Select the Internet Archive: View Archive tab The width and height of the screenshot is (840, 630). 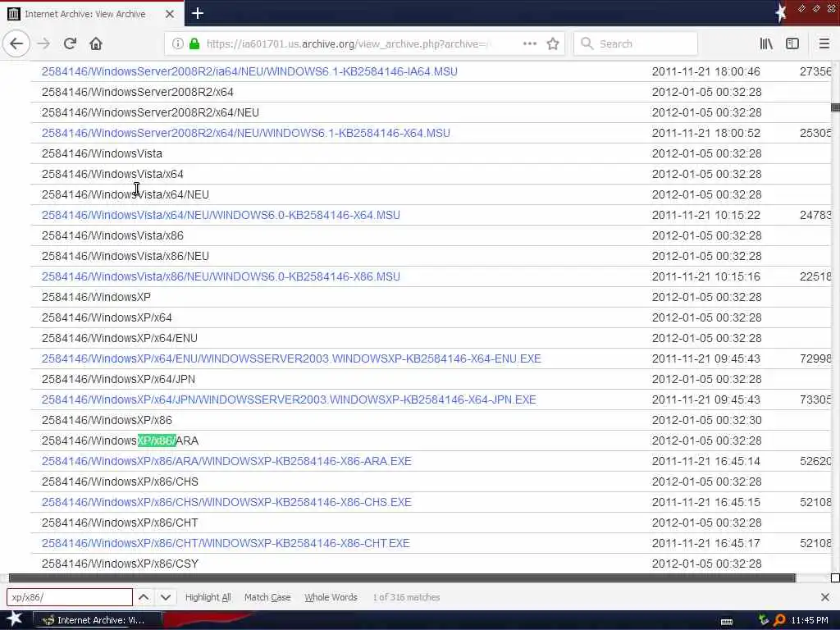92,13
